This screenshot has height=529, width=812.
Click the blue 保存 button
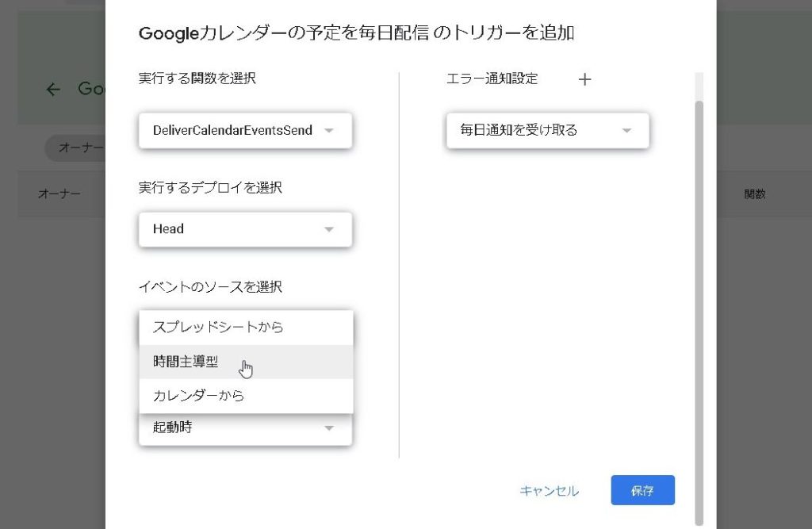[642, 491]
